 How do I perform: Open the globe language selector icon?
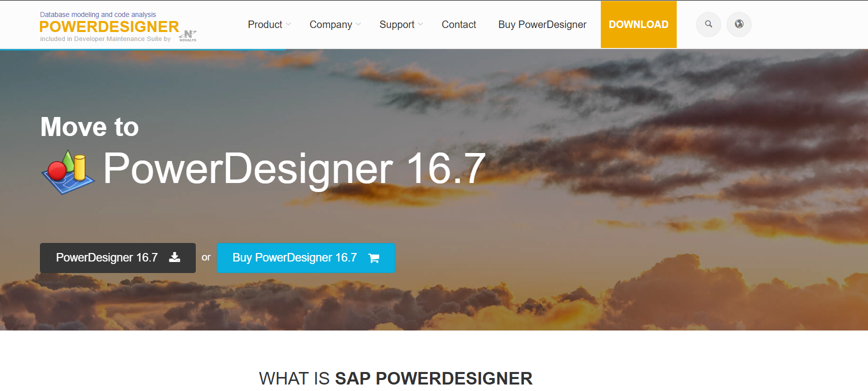click(739, 24)
